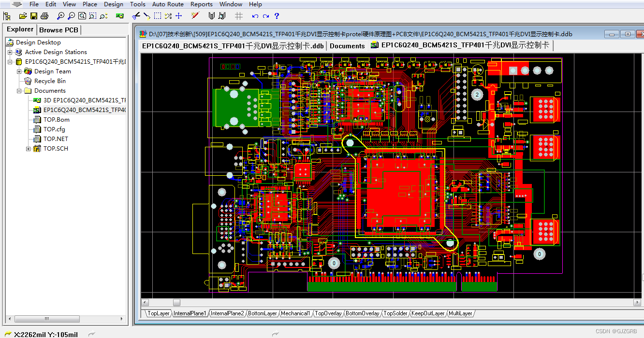Image resolution: width=644 pixels, height=338 pixels.
Task: Click the Open document folder icon
Action: (23, 16)
